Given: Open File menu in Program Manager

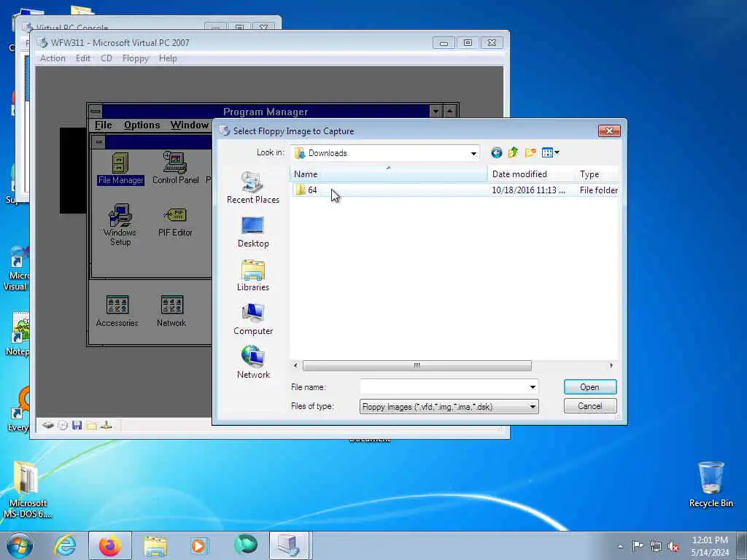Looking at the screenshot, I should [x=103, y=125].
